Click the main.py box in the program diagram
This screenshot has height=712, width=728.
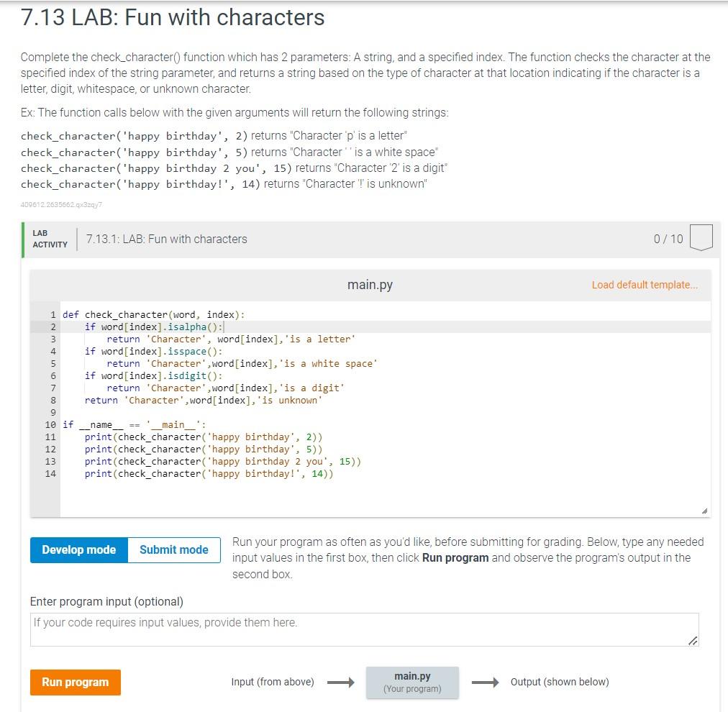click(412, 680)
